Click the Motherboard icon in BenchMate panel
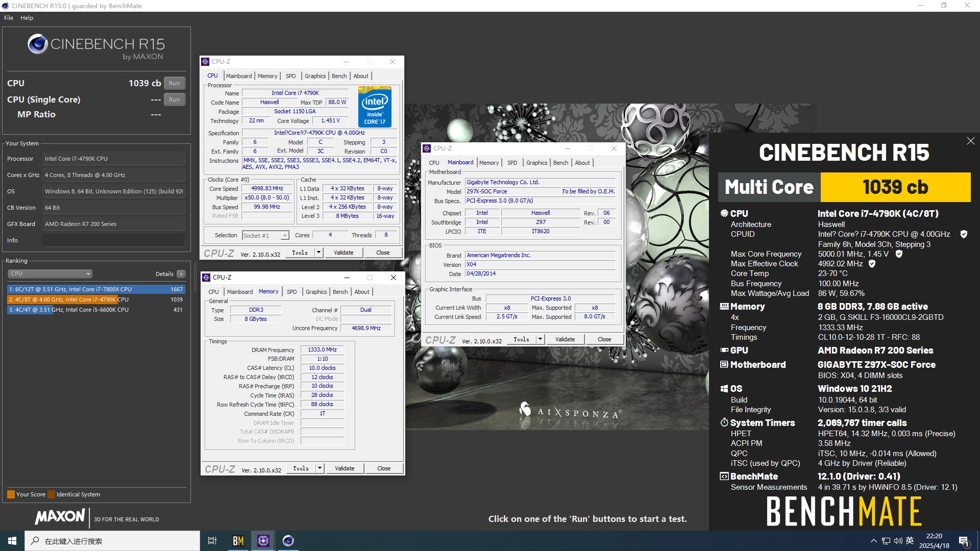Screen dimensions: 980x551 coord(724,365)
